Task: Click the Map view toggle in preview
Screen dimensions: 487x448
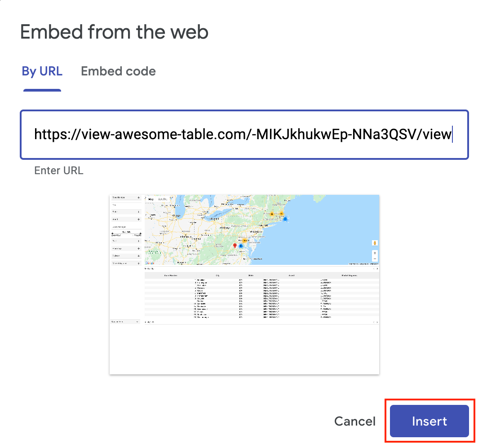Action: coord(151,199)
